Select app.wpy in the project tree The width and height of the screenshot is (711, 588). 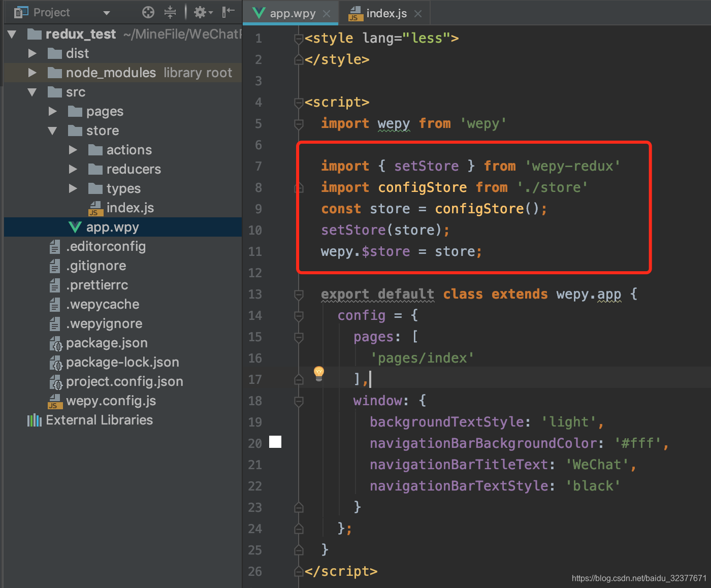pos(112,227)
